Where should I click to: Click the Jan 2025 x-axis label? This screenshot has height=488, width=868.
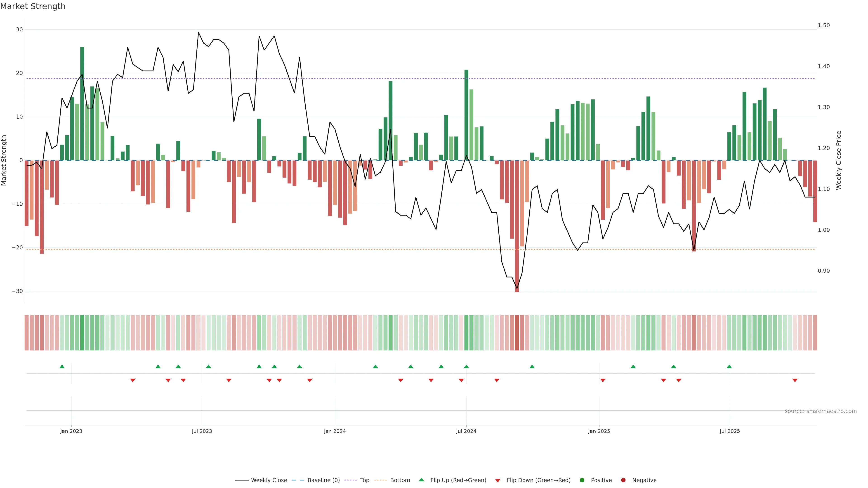click(599, 431)
